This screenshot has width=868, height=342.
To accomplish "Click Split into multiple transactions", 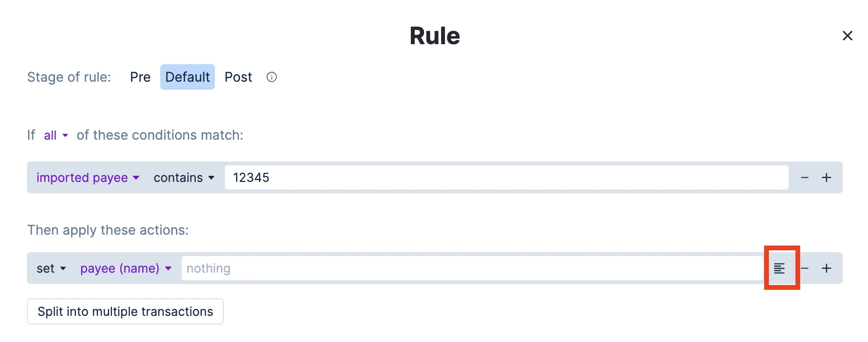I will tap(125, 312).
